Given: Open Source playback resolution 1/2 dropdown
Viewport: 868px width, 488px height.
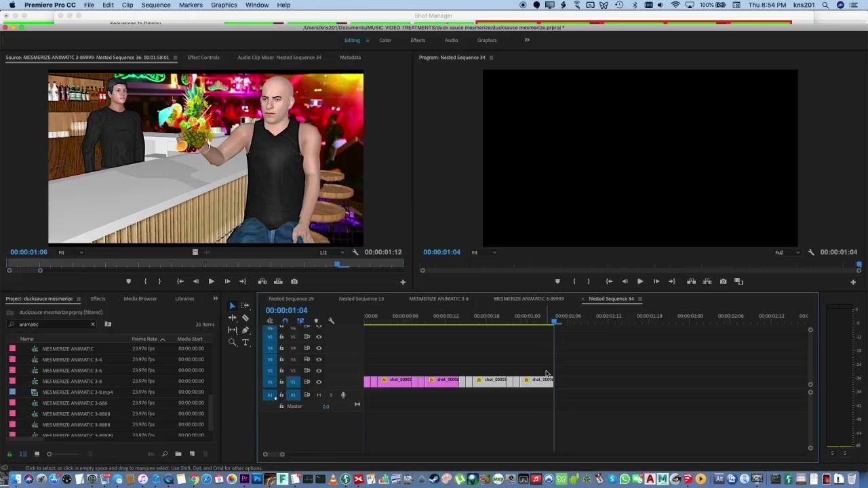Looking at the screenshot, I should pyautogui.click(x=332, y=252).
